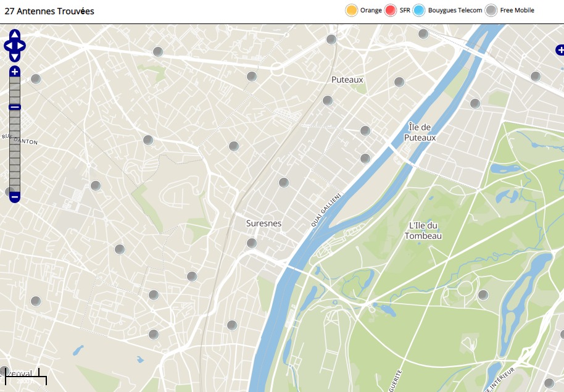564x392 pixels.
Task: Click the zoom slider handle
Action: [x=15, y=107]
